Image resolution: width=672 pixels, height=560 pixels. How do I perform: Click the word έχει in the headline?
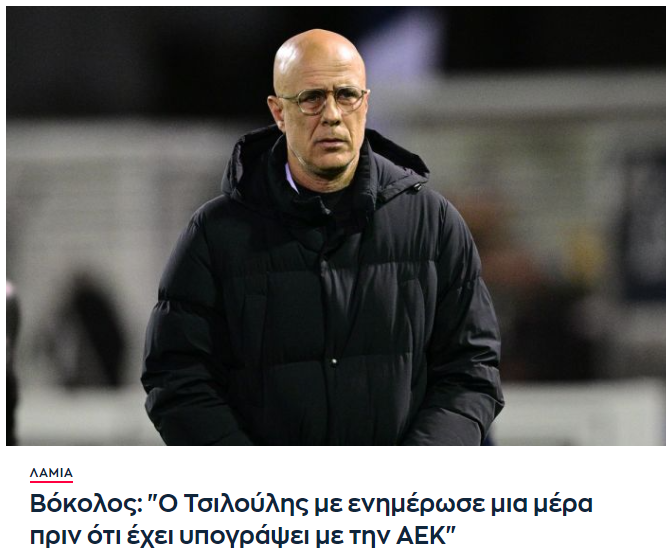pos(148,536)
